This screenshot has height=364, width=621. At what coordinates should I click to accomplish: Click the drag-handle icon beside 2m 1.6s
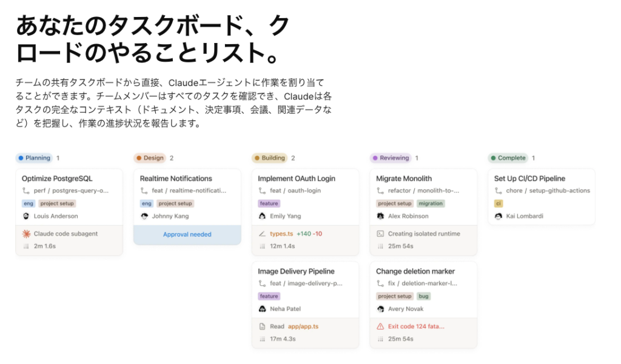click(x=26, y=247)
